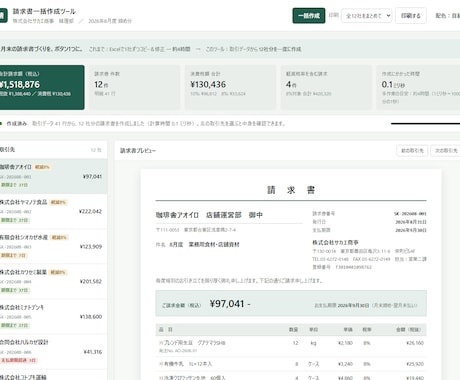This screenshot has height=380, width=460.
Task: Click the reduced-tax badge beside ヤマノテ食品
Action: (x=58, y=202)
